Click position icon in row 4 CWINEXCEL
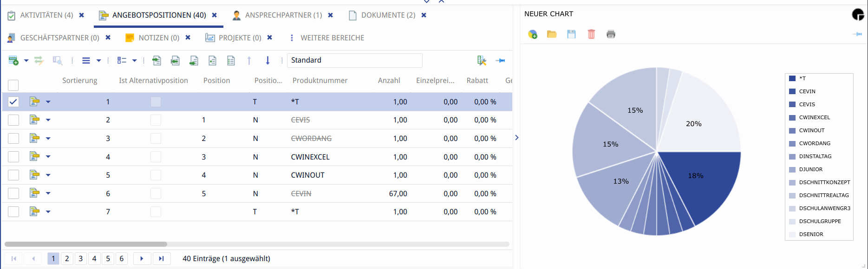Viewport: 868px width, 269px height. coord(34,157)
